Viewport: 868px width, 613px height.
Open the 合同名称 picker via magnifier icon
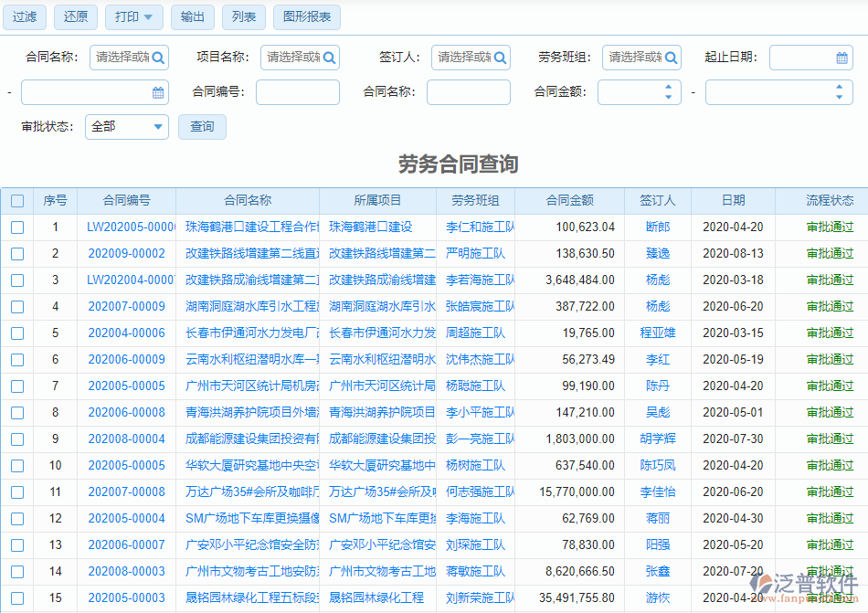click(157, 57)
